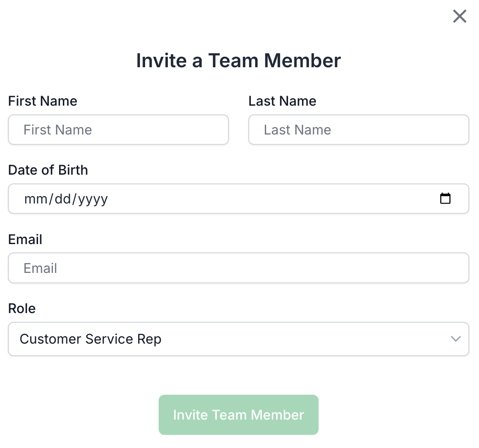Dismiss the dialog with the X icon
This screenshot has height=448, width=479.
click(459, 16)
